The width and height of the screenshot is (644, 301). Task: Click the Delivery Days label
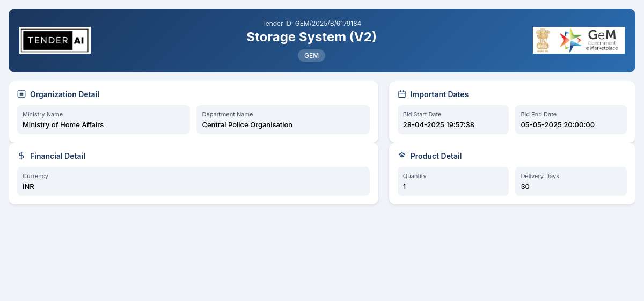540,176
